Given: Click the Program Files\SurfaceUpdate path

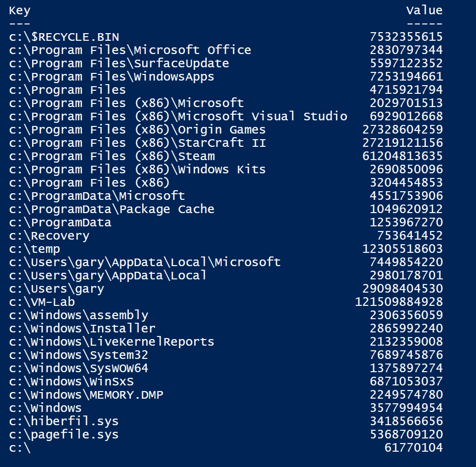Looking at the screenshot, I should coord(119,63).
